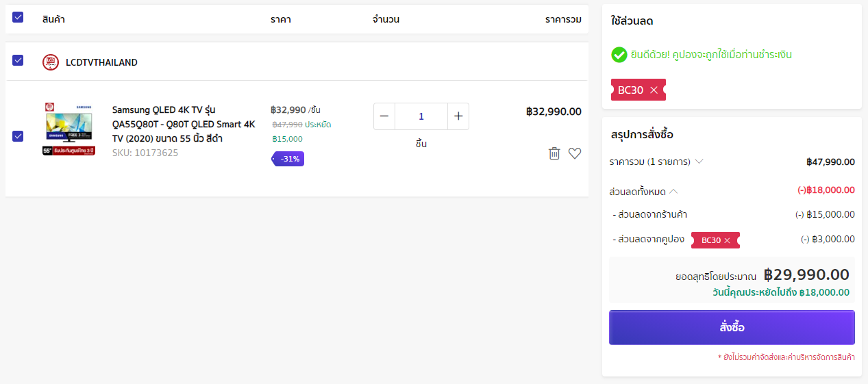868x384 pixels.
Task: Click the จำนวน column header
Action: (386, 19)
